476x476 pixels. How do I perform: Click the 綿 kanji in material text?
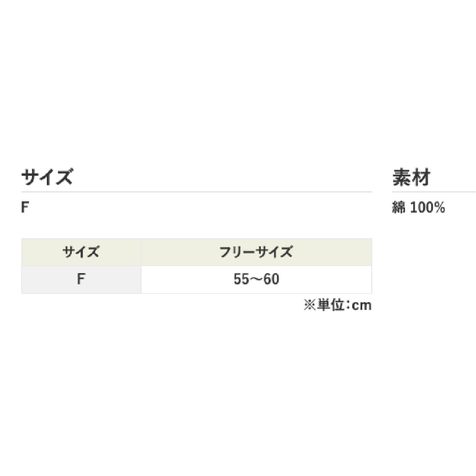click(x=398, y=208)
